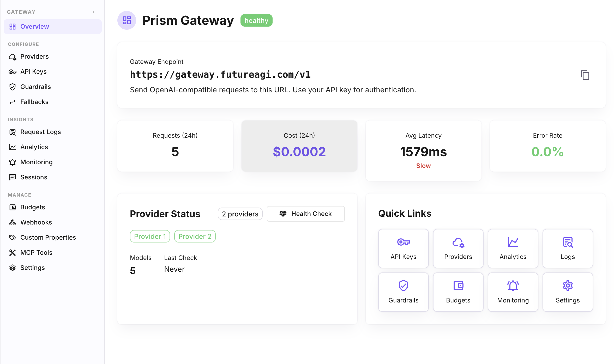614x364 pixels.
Task: Open MCP Tools via the wrench icon
Action: pos(13,252)
